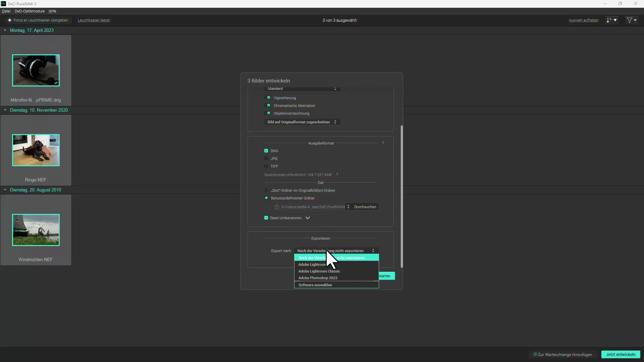644x362 pixels.
Task: Open the DxO-Optikmodule menu
Action: (x=30, y=11)
